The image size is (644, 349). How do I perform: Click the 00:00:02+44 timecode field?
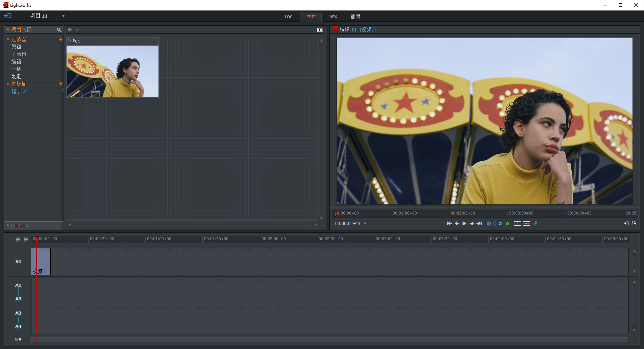pyautogui.click(x=347, y=223)
